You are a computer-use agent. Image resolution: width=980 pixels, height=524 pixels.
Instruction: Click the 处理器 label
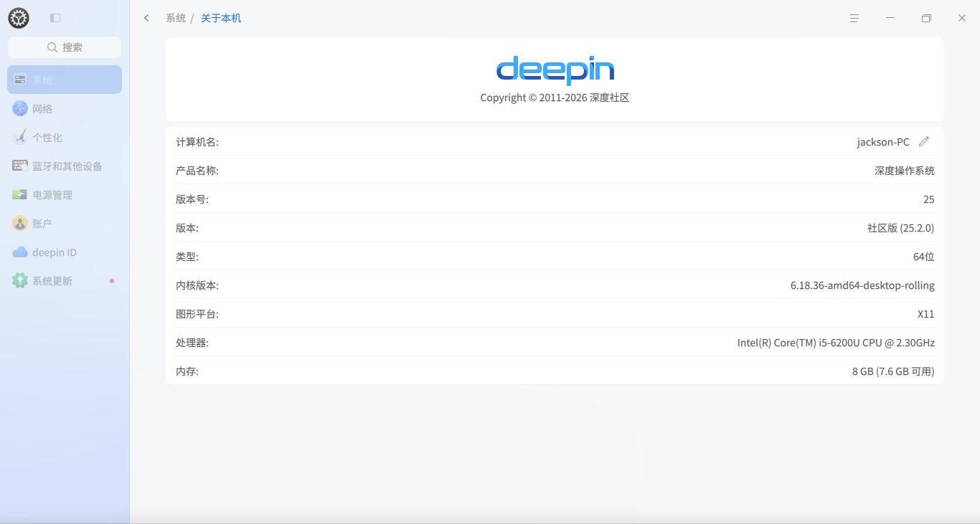click(x=192, y=343)
